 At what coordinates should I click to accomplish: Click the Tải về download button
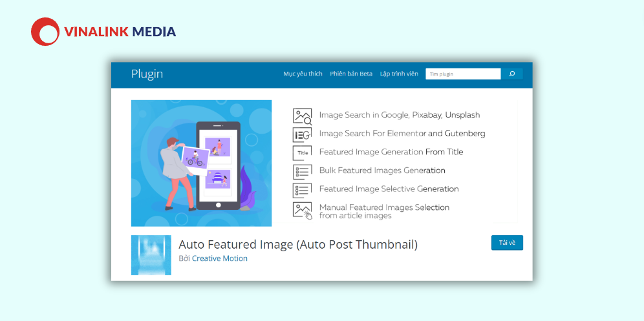507,243
